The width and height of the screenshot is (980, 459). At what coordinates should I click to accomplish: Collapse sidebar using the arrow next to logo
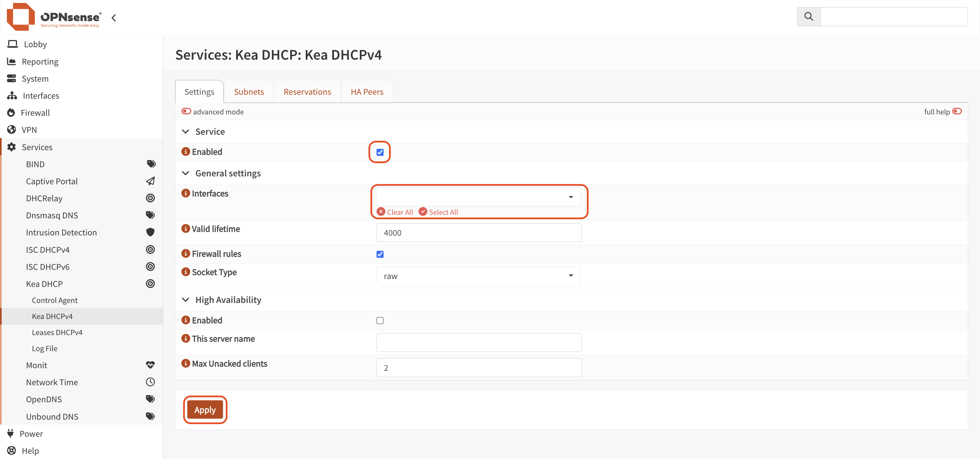click(x=114, y=18)
